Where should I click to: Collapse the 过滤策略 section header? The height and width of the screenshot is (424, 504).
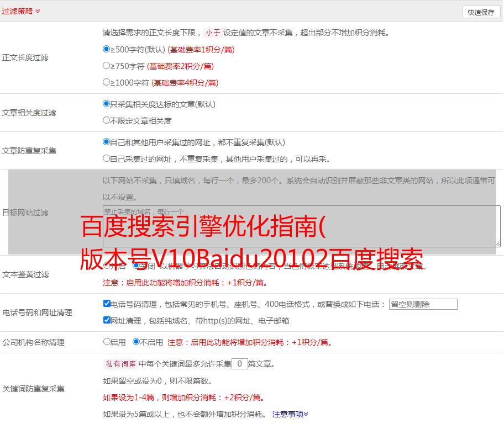(21, 11)
